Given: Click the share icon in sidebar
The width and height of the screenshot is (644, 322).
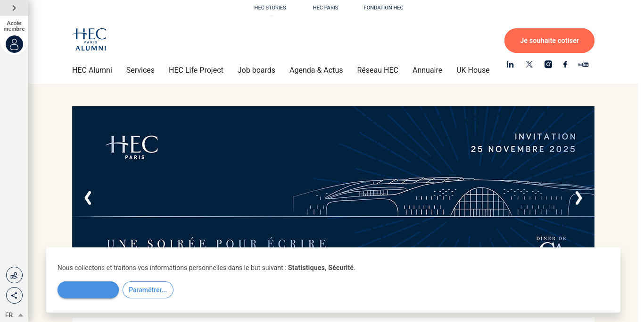Looking at the screenshot, I should (14, 296).
